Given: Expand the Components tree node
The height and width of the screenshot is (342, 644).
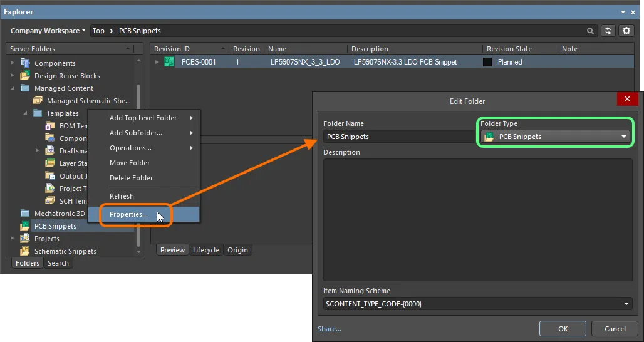Looking at the screenshot, I should [x=13, y=63].
